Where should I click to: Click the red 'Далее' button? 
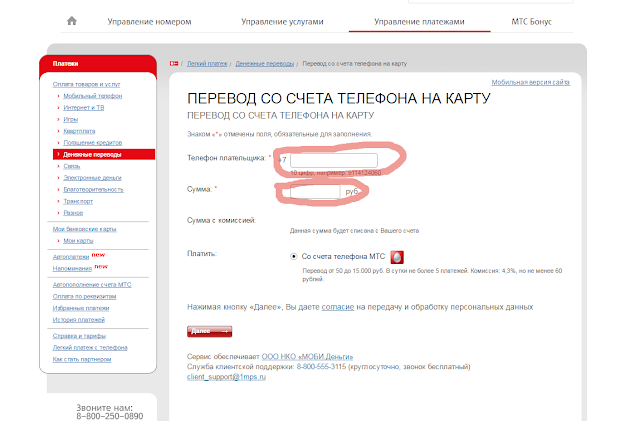click(209, 331)
